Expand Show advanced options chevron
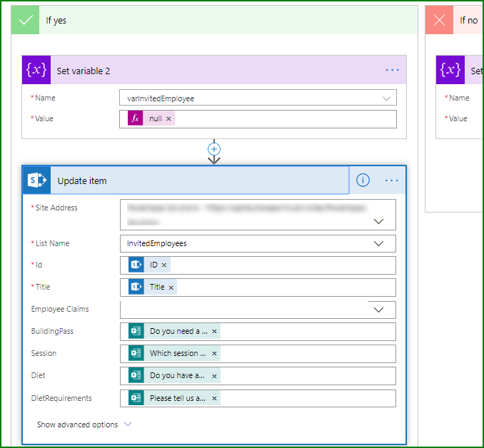Viewport: 484px width, 448px height. point(128,424)
